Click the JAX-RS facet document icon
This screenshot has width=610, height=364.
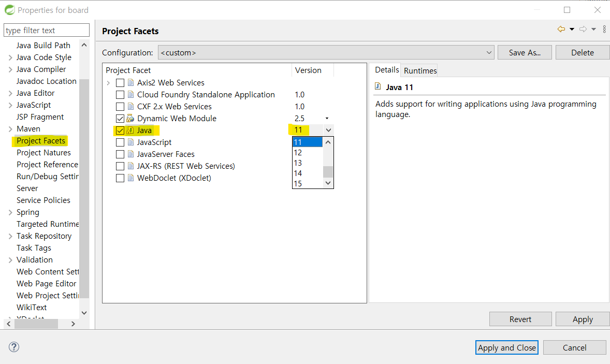click(x=130, y=166)
